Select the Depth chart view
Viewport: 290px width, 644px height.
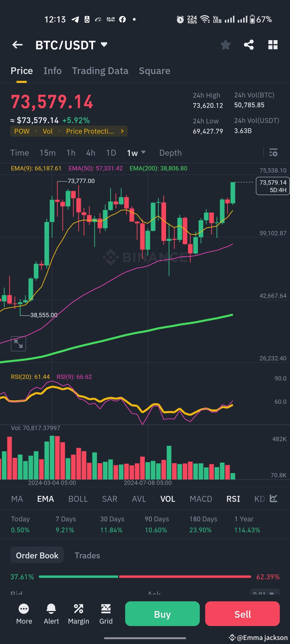170,153
